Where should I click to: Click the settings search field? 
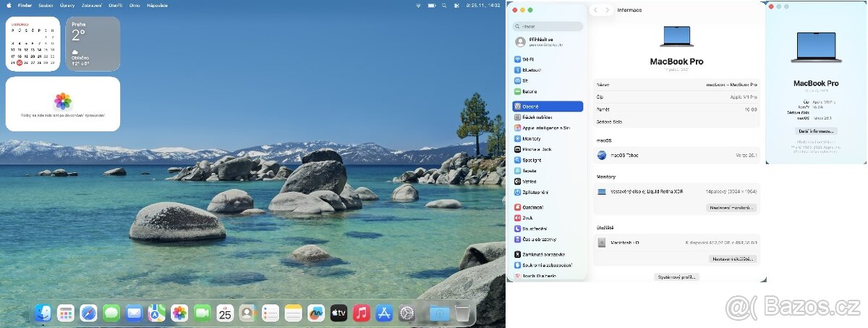548,26
